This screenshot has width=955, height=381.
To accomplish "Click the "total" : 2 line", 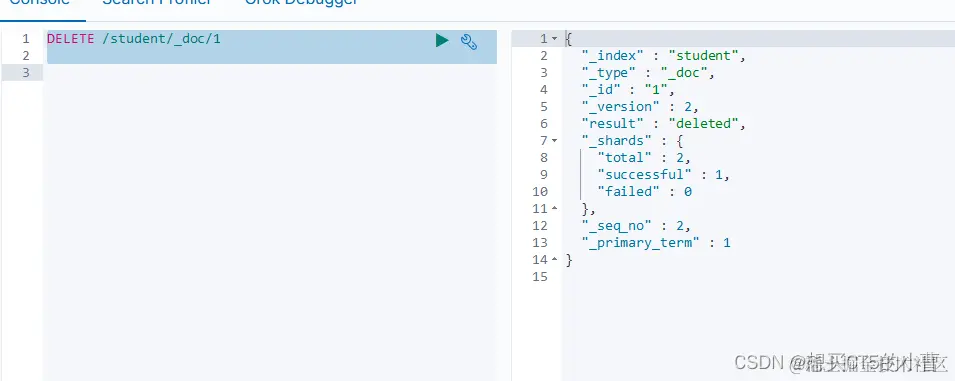I will [644, 158].
